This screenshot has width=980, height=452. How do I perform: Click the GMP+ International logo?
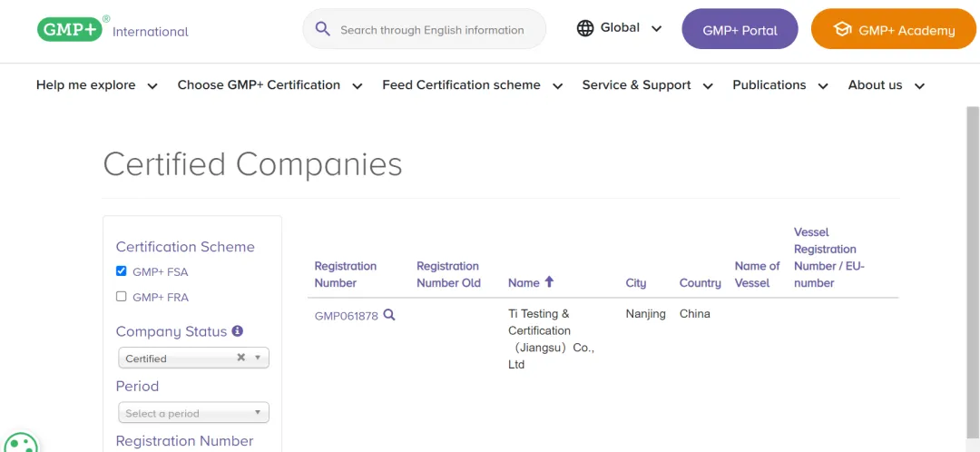113,29
